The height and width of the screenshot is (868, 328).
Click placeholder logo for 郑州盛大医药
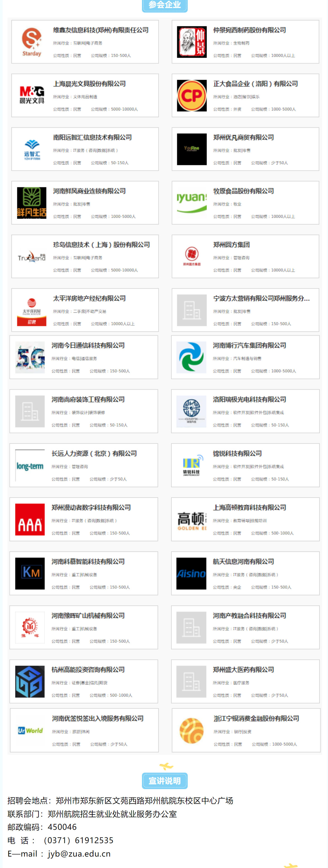(192, 682)
